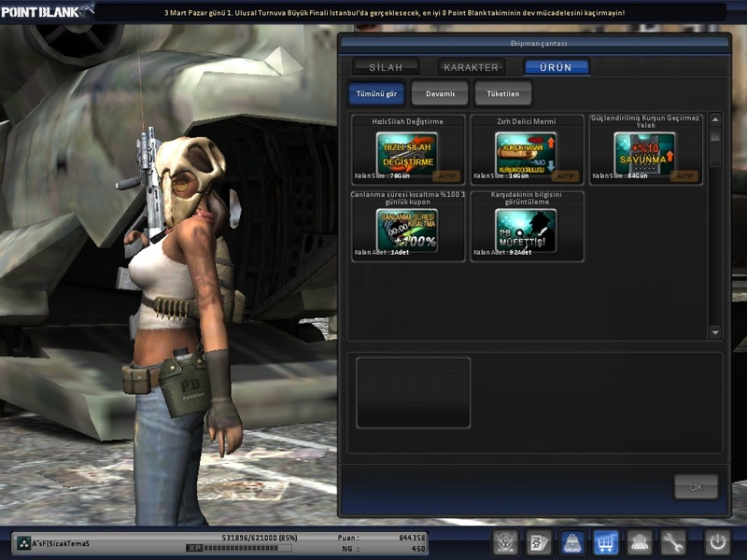Image resolution: width=747 pixels, height=560 pixels.
Task: Open the backpack inventory icon
Action: (x=572, y=542)
